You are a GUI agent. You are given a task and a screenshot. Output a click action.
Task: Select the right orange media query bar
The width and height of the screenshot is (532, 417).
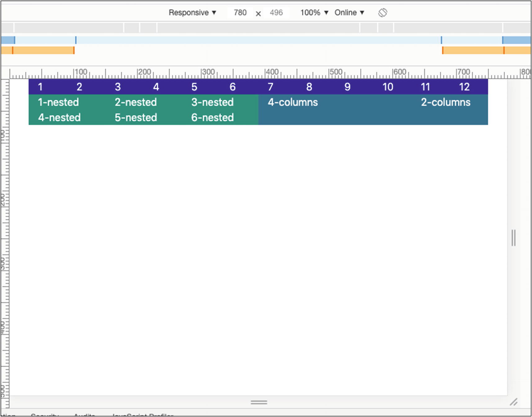click(x=473, y=50)
